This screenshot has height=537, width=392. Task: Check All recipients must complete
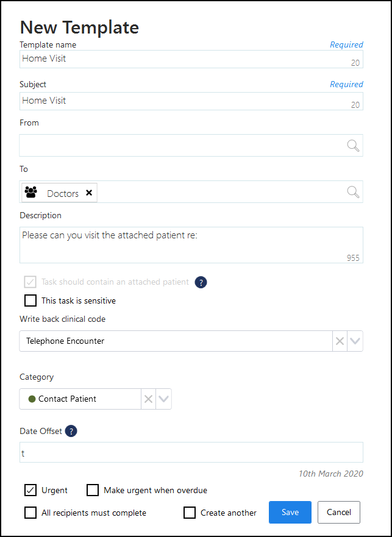30,513
